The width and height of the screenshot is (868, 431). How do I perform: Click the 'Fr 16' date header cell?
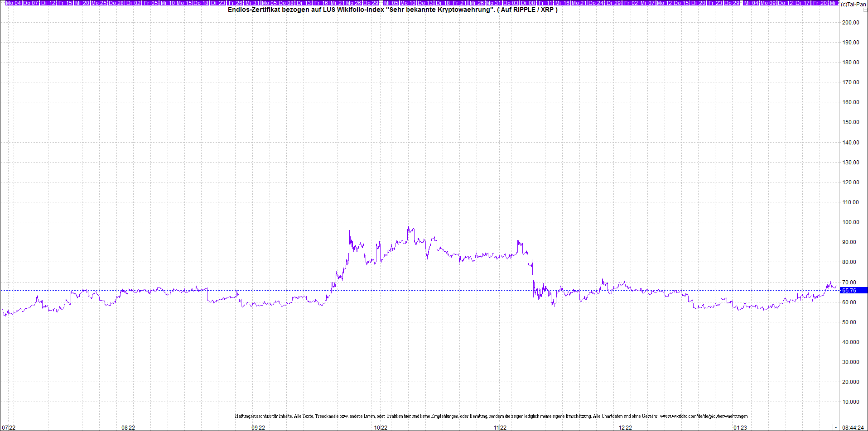click(321, 3)
